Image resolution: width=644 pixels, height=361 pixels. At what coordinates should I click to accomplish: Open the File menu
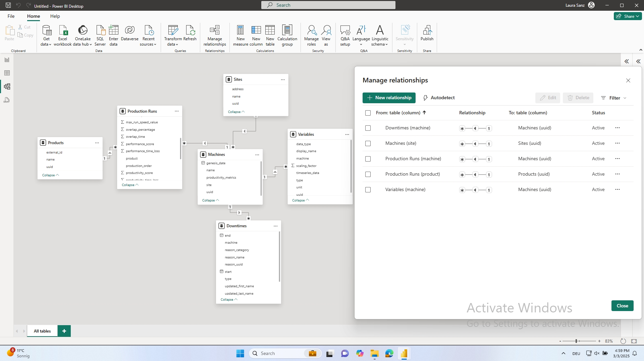coord(11,16)
